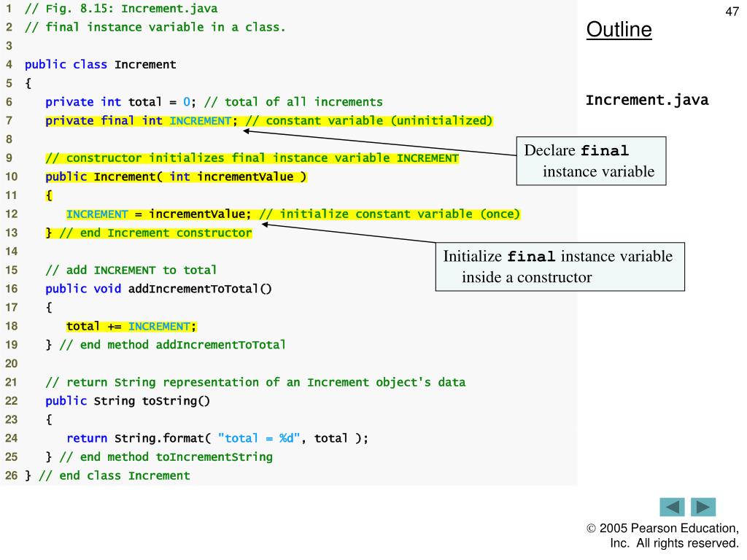Click line number 26

tap(12, 475)
